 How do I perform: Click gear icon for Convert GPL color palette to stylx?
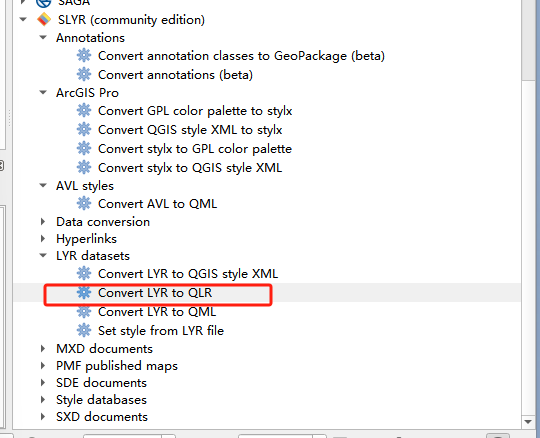(84, 111)
